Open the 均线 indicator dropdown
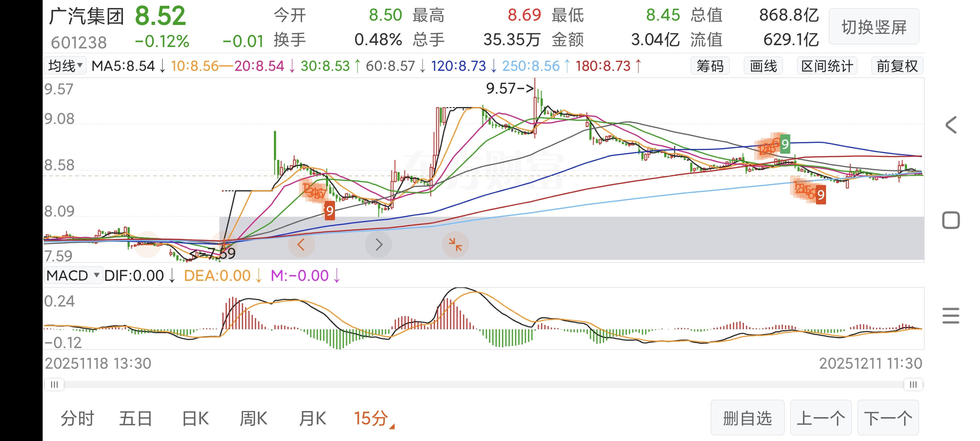The width and height of the screenshot is (980, 441). [x=65, y=66]
